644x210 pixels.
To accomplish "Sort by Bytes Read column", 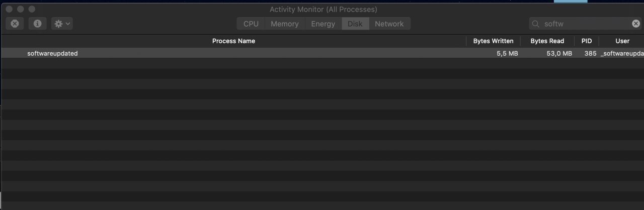I will click(x=547, y=41).
